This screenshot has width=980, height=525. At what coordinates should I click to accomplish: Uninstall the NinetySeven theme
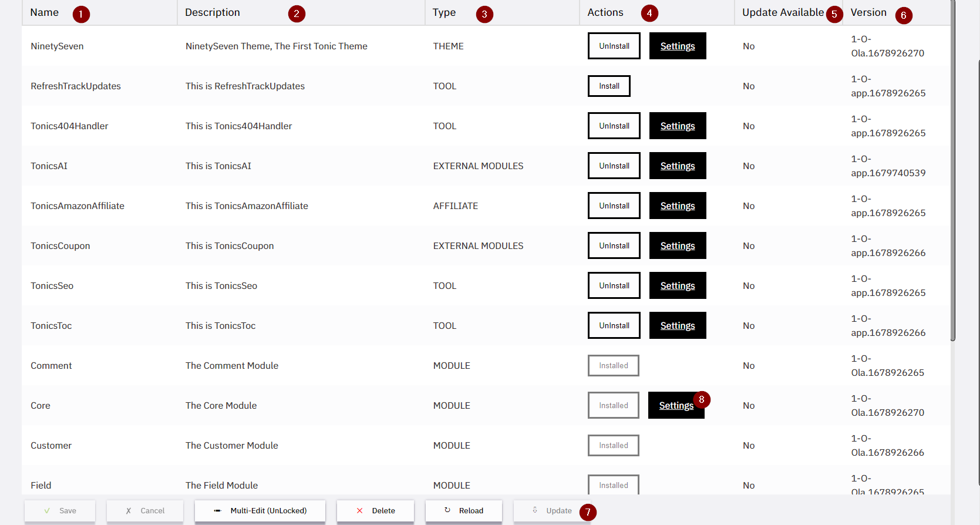pyautogui.click(x=614, y=46)
